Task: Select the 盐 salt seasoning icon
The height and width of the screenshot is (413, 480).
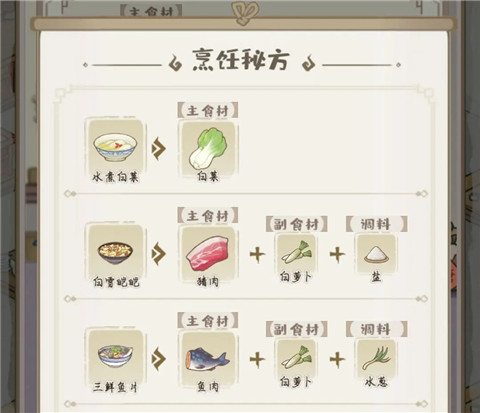Action: point(376,254)
